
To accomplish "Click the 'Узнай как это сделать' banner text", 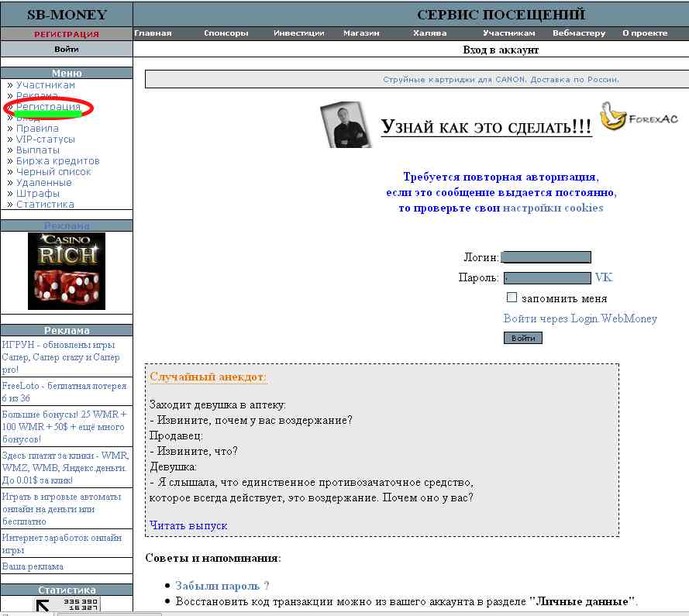I will point(486,127).
